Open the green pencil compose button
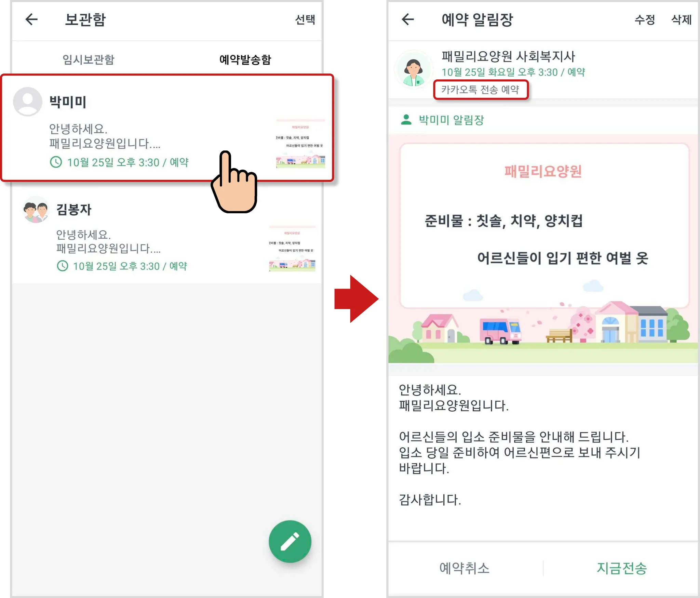This screenshot has width=700, height=598. point(290,542)
